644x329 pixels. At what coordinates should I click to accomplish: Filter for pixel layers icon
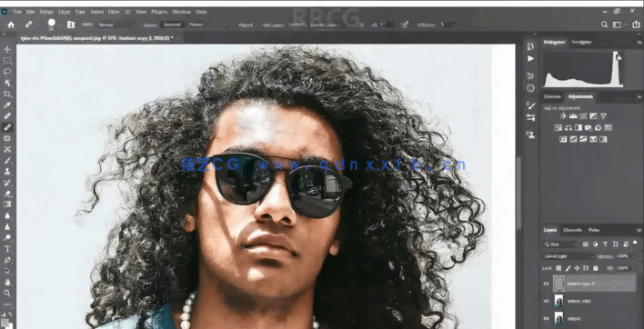[x=586, y=244]
